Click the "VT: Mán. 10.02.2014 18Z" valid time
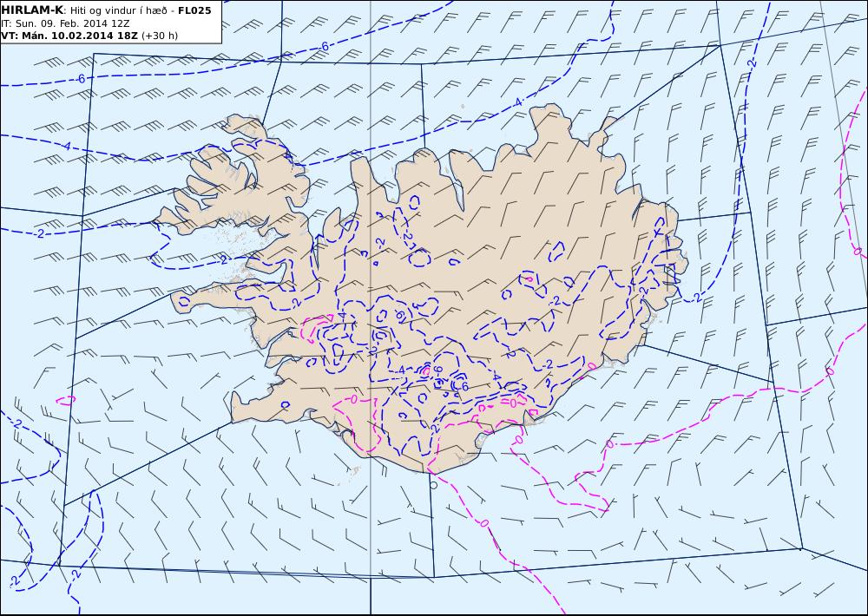 (69, 36)
